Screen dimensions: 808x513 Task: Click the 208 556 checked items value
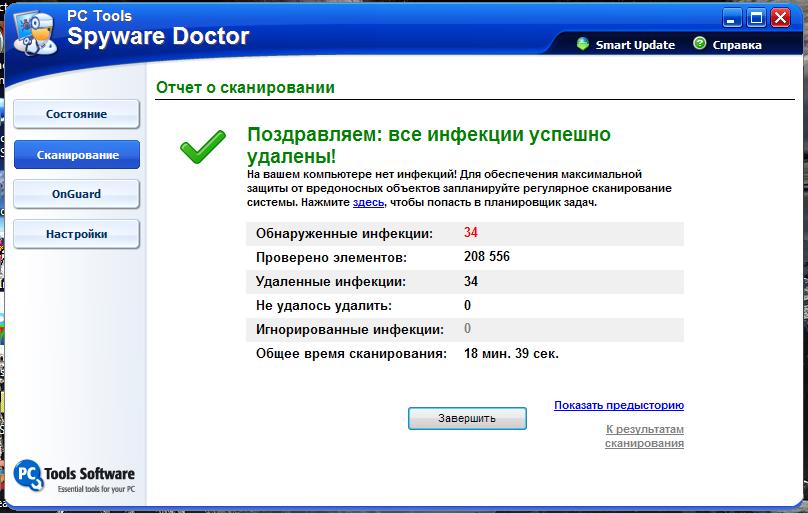486,256
